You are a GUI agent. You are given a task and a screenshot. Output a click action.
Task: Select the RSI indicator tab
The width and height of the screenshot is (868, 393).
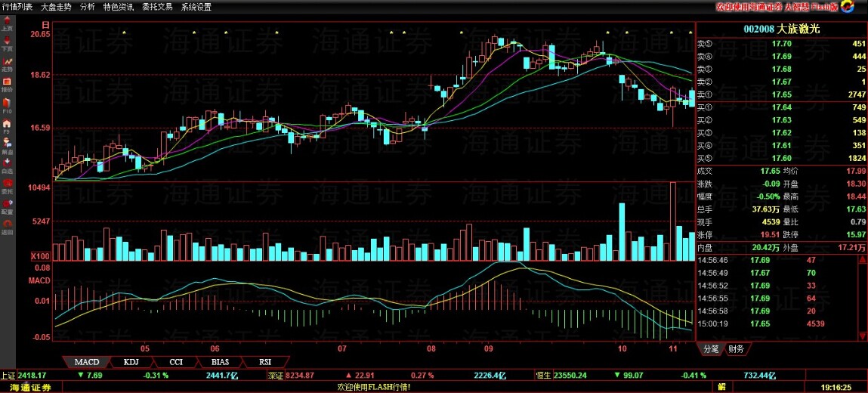click(264, 362)
